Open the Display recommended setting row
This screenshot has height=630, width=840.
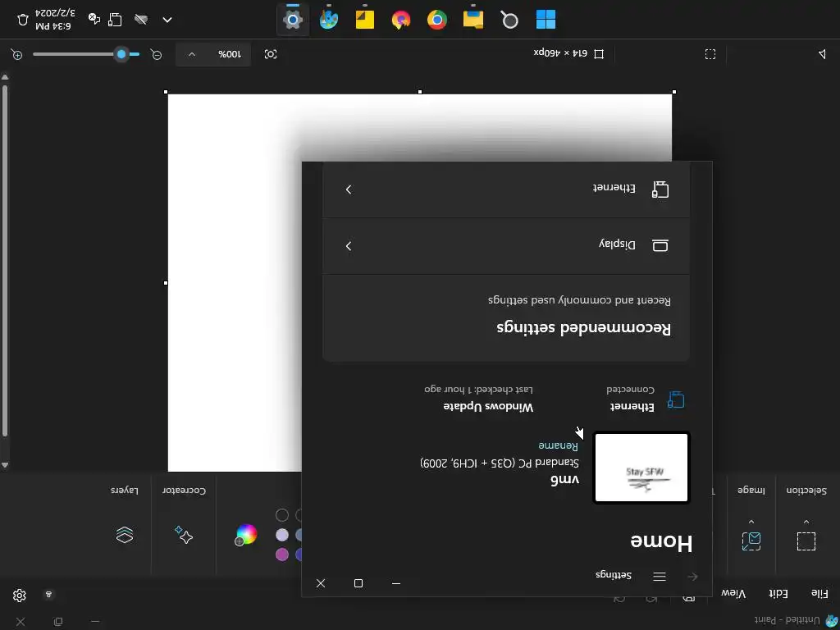pos(506,245)
